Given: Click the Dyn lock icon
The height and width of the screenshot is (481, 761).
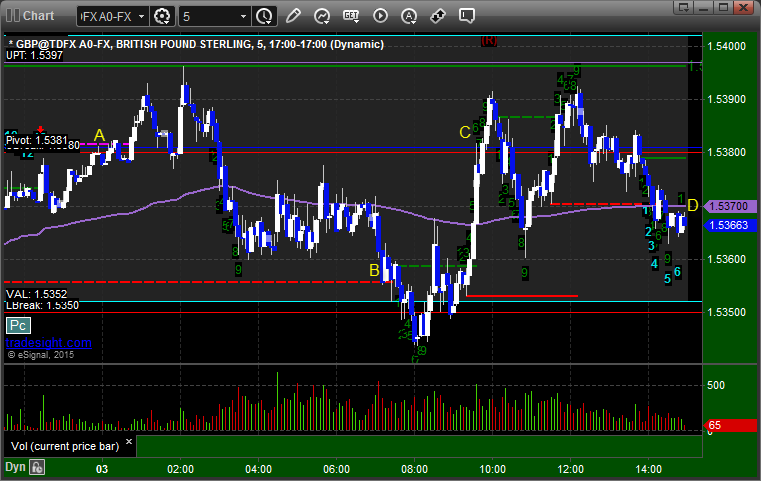Looking at the screenshot, I should pyautogui.click(x=37, y=467).
